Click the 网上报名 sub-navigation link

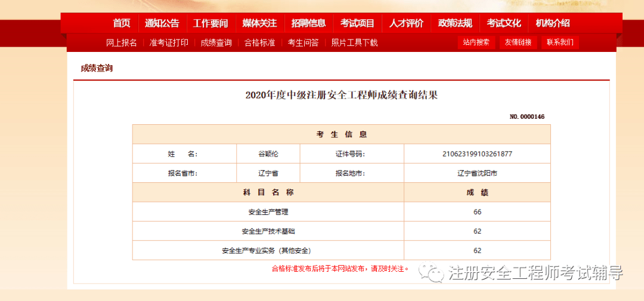tap(122, 42)
